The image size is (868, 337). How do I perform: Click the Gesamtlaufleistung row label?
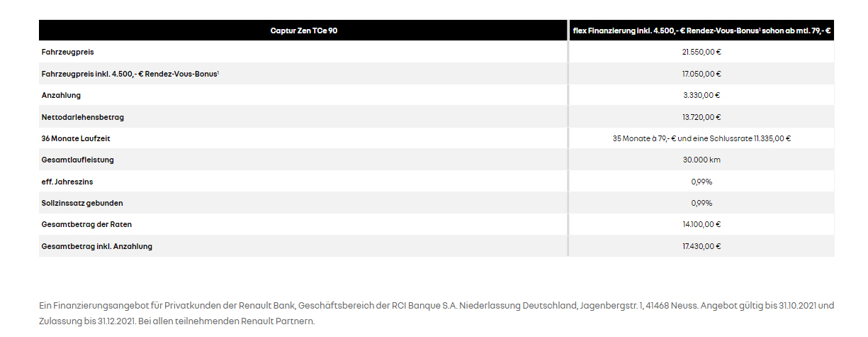pyautogui.click(x=78, y=160)
